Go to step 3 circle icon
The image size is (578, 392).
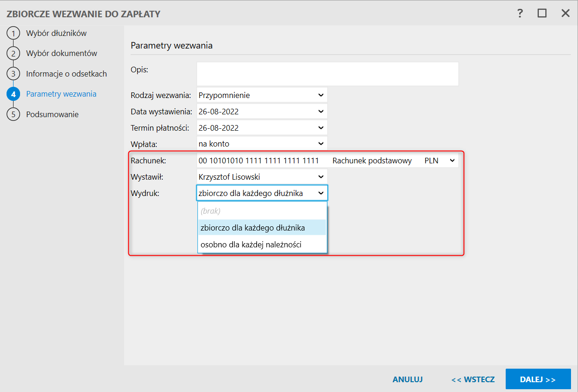13,74
